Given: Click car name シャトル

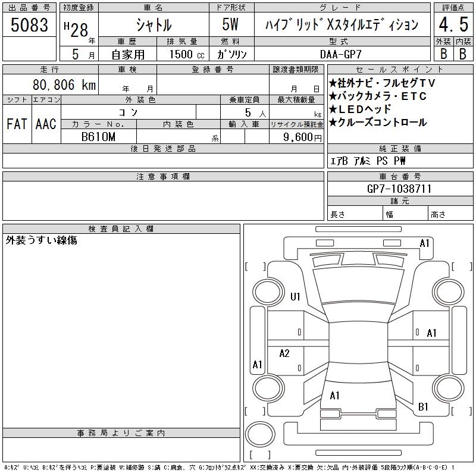Looking at the screenshot, I should coord(154,25).
